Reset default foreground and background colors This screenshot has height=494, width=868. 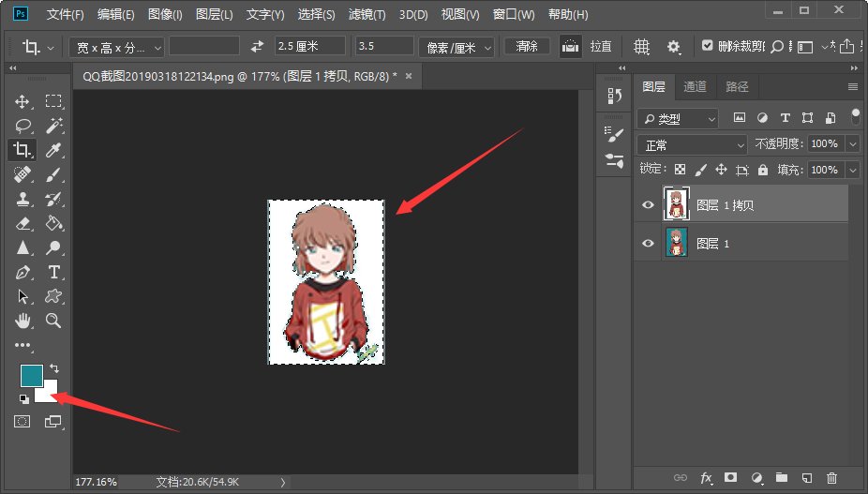23,398
